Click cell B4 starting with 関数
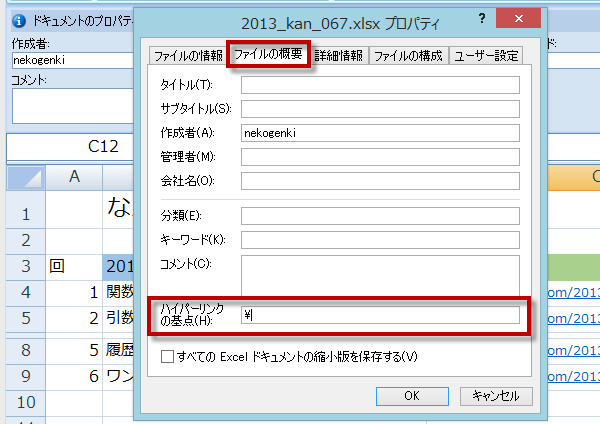600x424 pixels. click(x=118, y=293)
